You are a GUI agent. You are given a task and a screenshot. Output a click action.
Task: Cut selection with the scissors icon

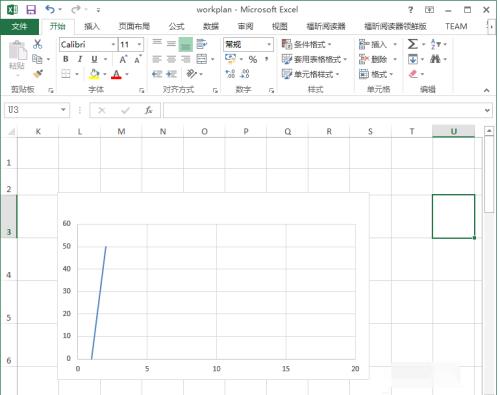coord(37,44)
